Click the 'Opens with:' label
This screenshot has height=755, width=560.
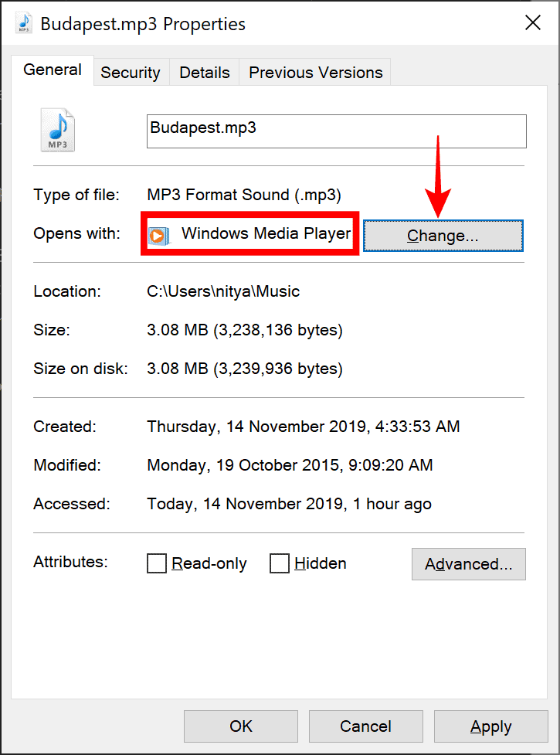click(76, 233)
